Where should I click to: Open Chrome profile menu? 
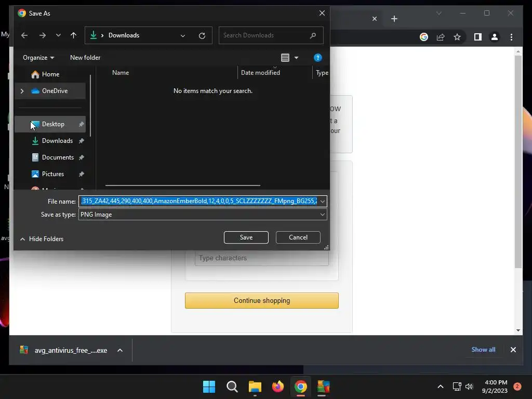pos(495,37)
